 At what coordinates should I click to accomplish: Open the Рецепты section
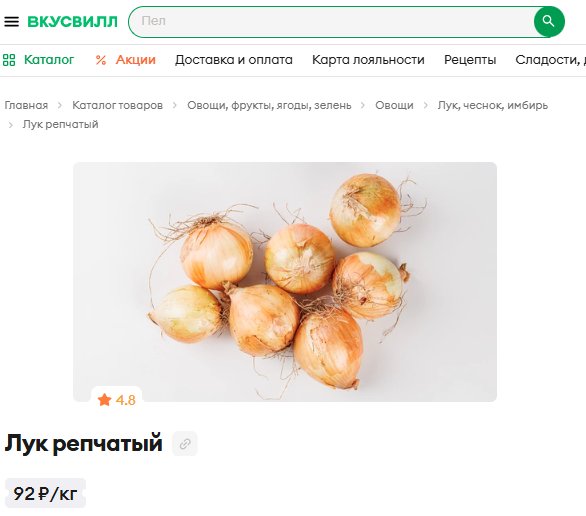pos(470,60)
